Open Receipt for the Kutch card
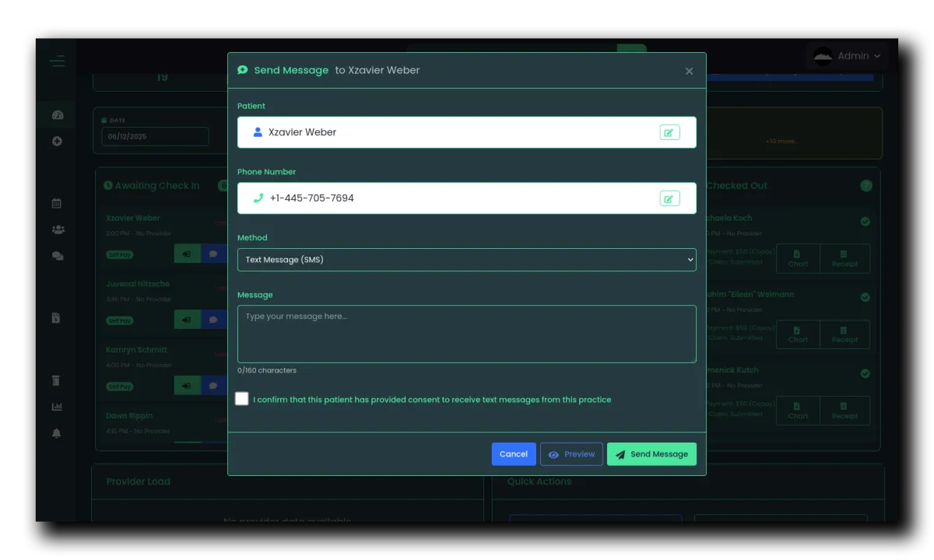Viewport: 934px width, 560px height. click(x=844, y=411)
